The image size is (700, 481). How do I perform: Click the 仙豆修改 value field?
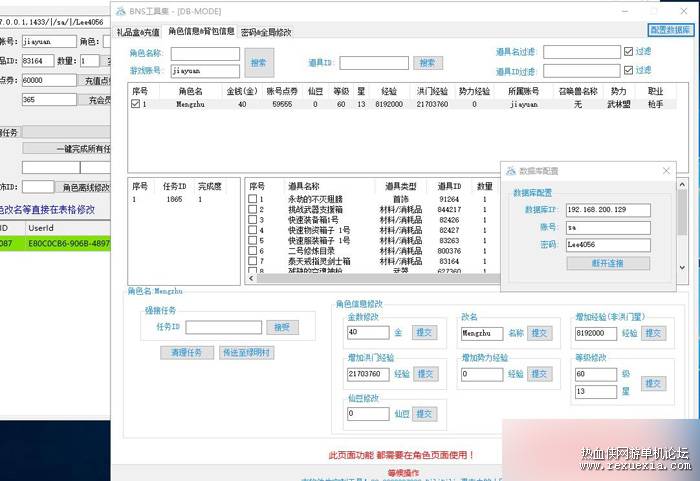tap(368, 414)
